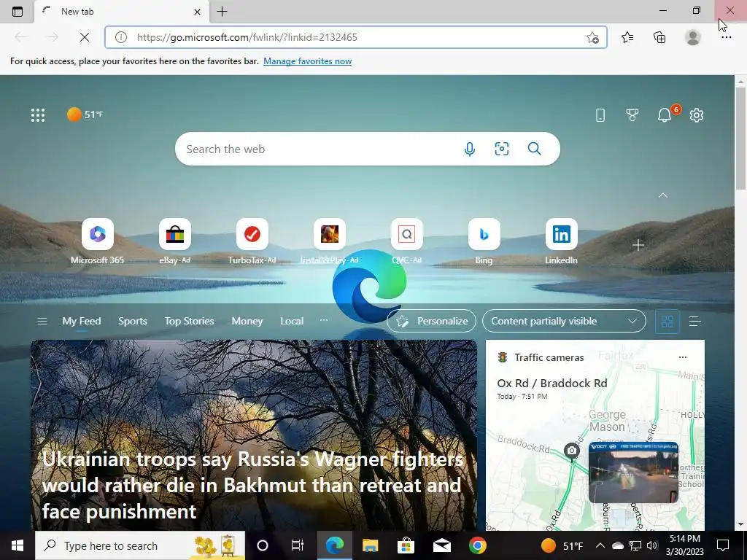
Task: Open Edge Settings and more menu
Action: (x=726, y=37)
